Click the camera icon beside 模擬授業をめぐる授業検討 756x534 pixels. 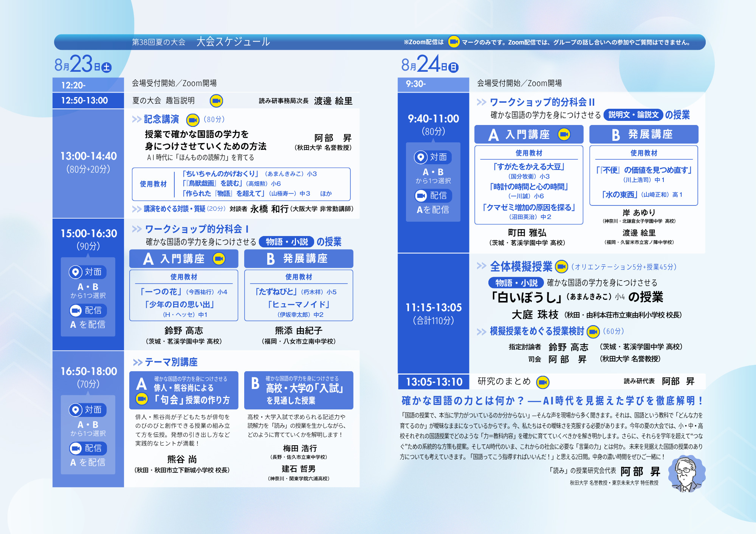pyautogui.click(x=593, y=332)
